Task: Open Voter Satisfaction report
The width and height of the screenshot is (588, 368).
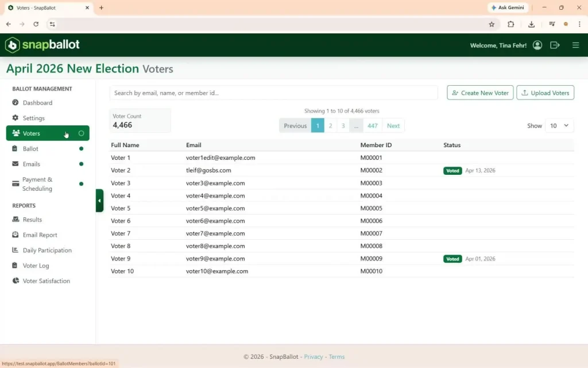Action: click(47, 281)
